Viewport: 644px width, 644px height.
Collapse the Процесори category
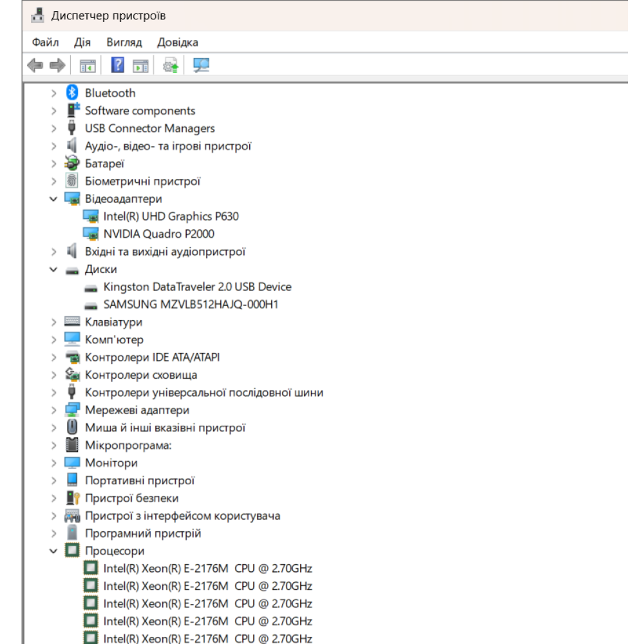53,551
